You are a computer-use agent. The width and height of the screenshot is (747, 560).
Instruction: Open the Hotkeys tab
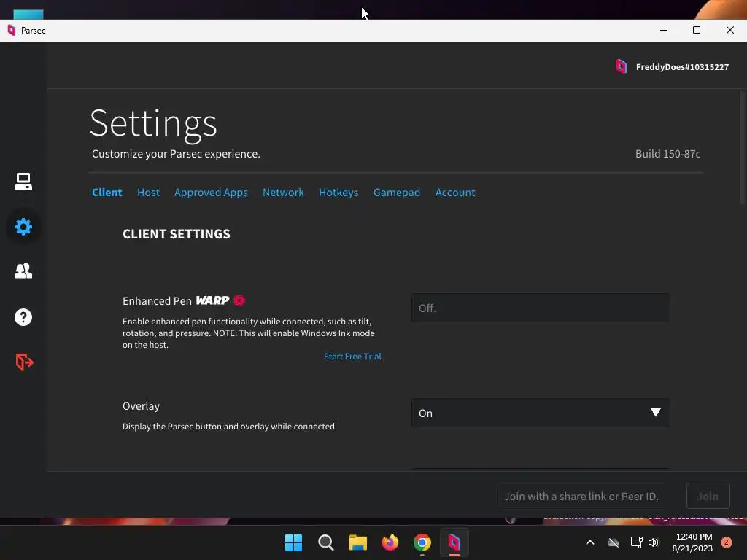pyautogui.click(x=338, y=192)
